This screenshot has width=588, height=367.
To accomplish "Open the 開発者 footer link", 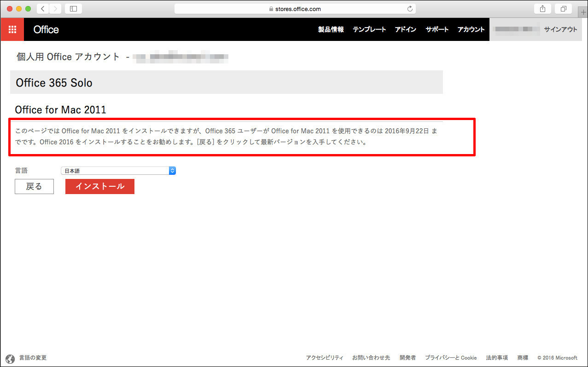I will pyautogui.click(x=408, y=358).
